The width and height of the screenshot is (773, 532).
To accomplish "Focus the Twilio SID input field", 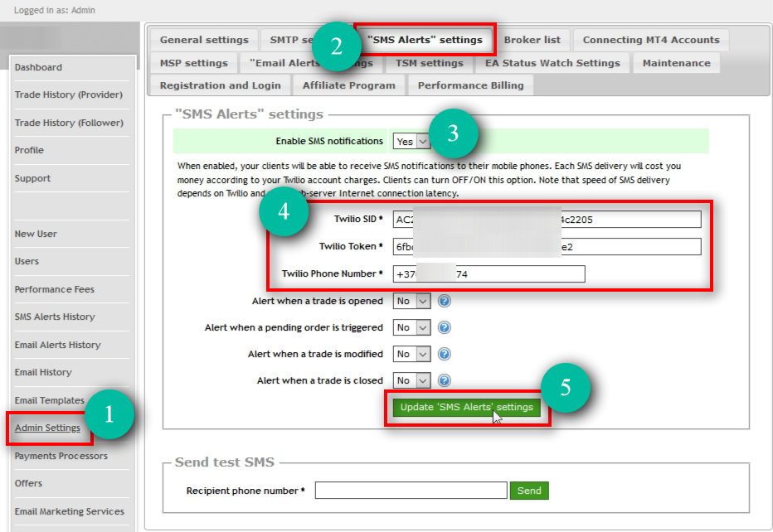I will tap(547, 220).
